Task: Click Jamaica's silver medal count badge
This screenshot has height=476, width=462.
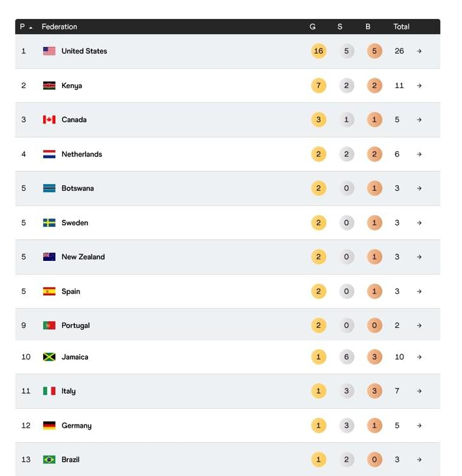Action: click(346, 357)
